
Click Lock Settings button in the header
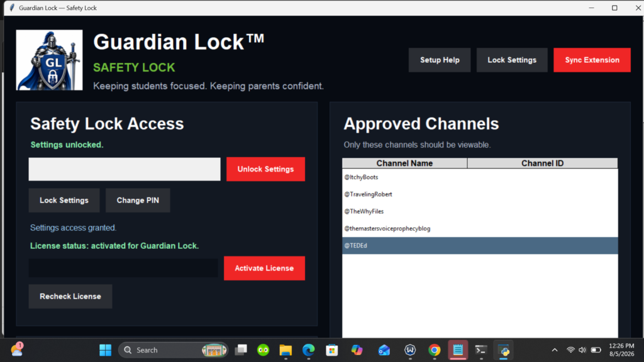pyautogui.click(x=512, y=60)
